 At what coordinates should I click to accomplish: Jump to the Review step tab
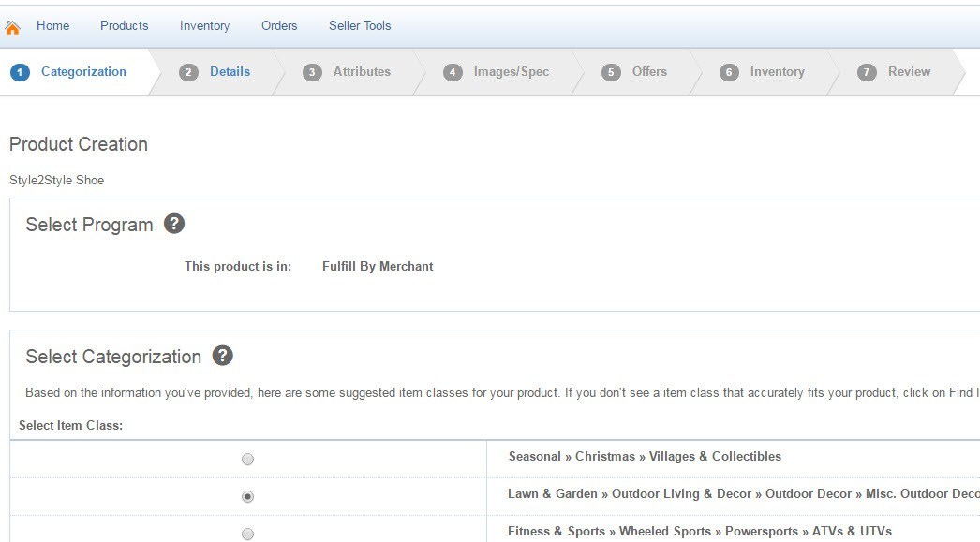909,71
